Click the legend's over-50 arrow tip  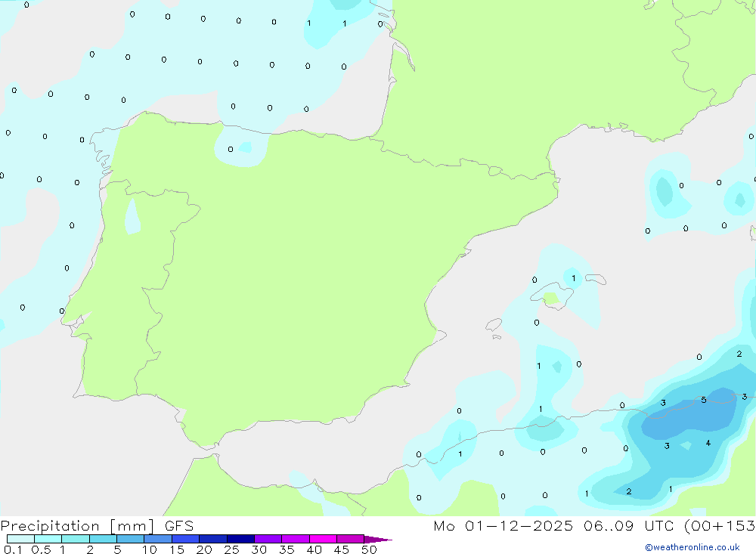[378, 539]
